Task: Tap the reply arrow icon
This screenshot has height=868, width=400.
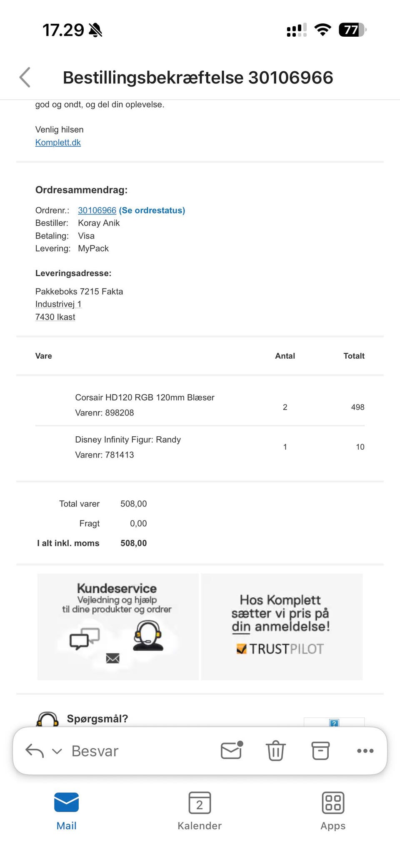Action: (x=35, y=751)
